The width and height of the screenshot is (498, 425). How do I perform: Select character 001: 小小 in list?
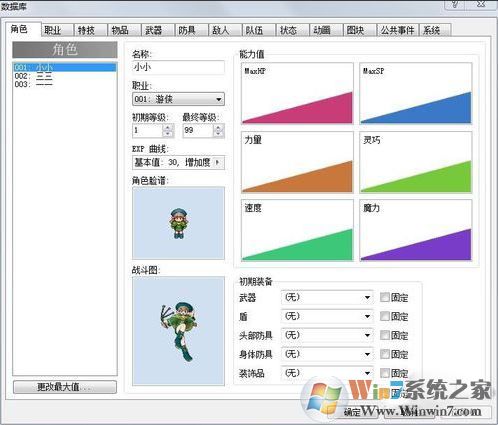[65, 67]
